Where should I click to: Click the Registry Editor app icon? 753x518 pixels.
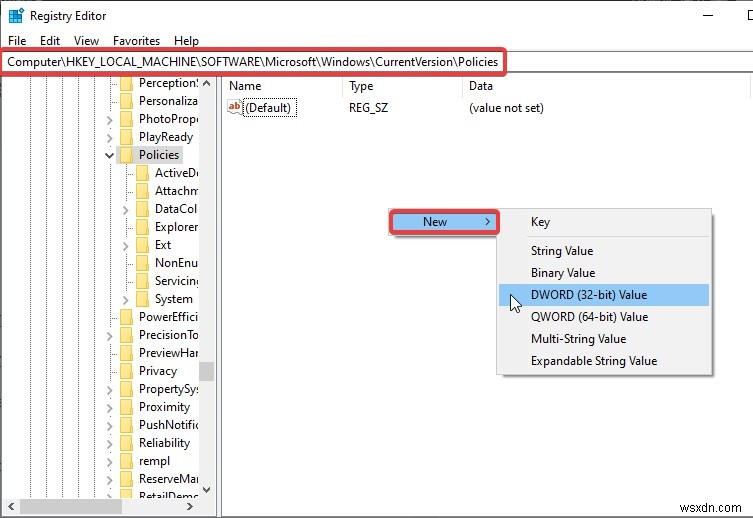point(16,15)
